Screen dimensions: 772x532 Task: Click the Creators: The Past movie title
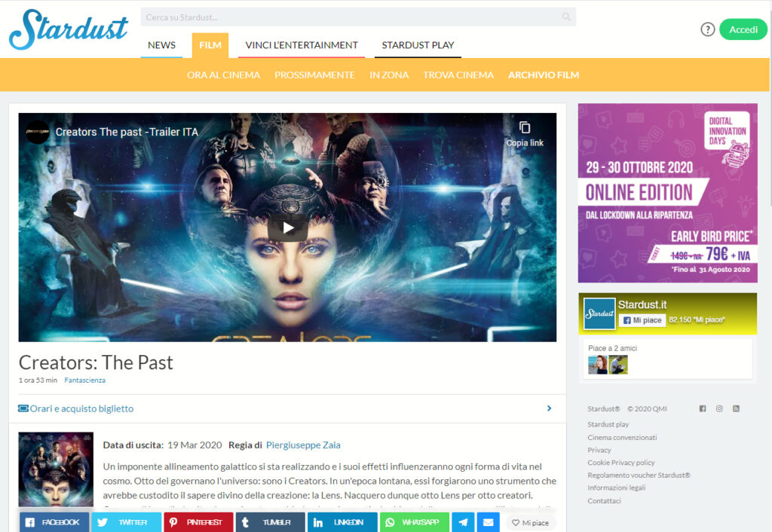click(96, 362)
